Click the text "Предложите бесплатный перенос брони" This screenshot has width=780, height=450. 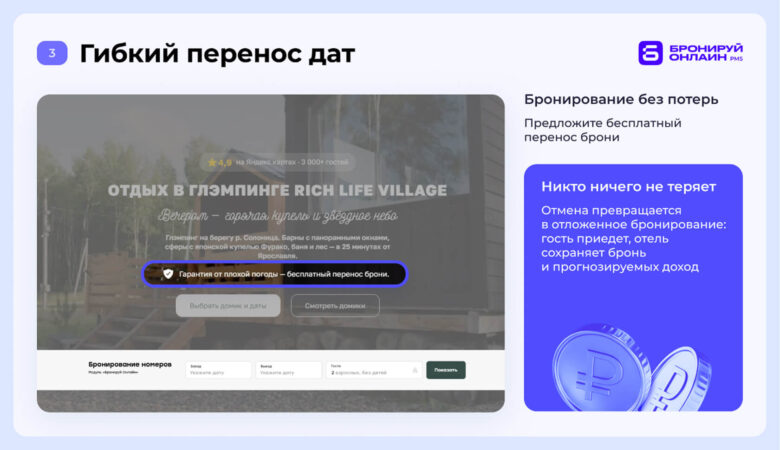pos(602,130)
